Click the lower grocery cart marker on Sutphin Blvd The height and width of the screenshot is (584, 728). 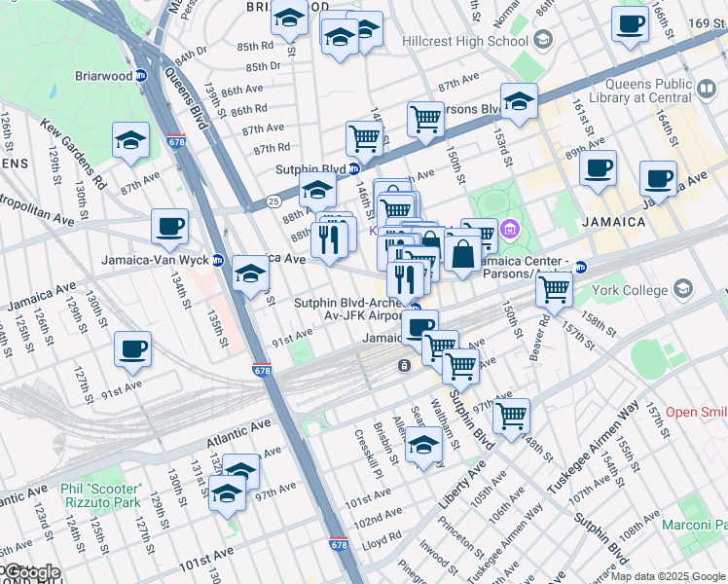460,369
